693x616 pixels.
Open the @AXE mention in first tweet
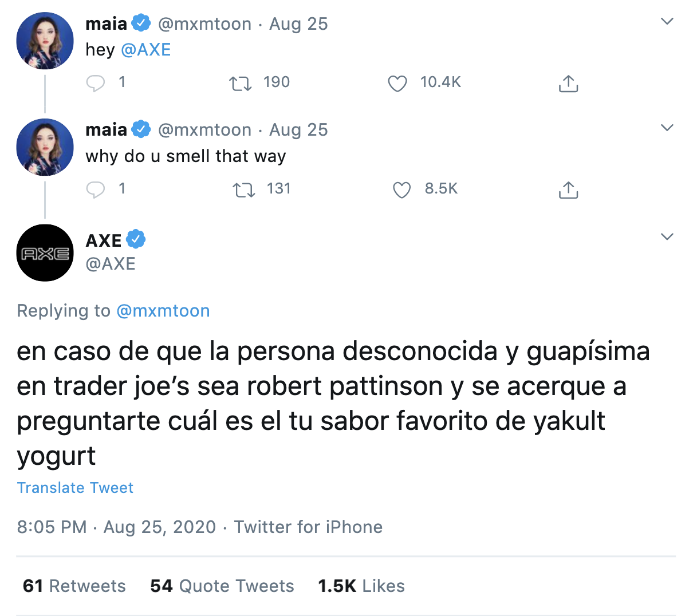point(146,50)
